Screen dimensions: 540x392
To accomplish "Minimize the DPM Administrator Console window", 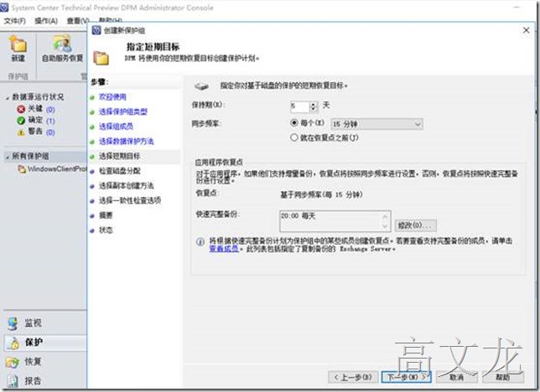I will tap(517, 8).
